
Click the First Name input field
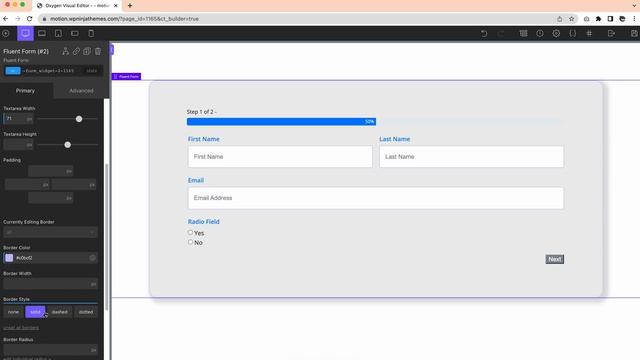(280, 157)
